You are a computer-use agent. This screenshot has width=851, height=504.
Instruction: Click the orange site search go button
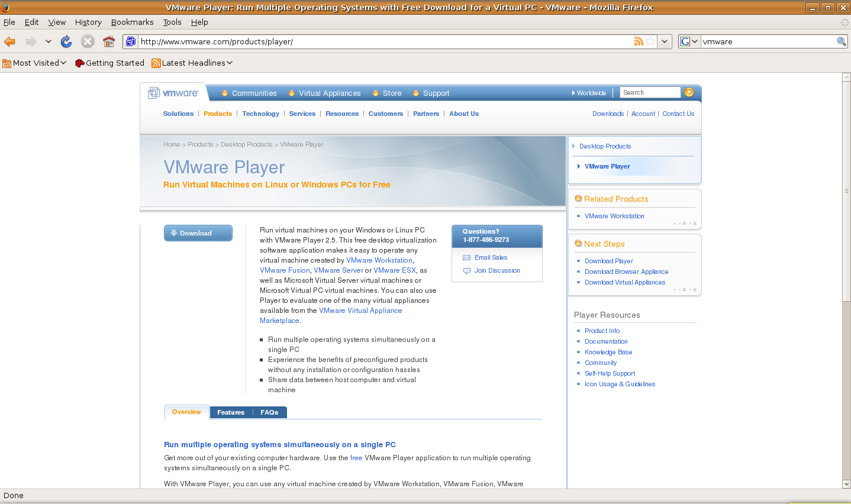tap(689, 92)
